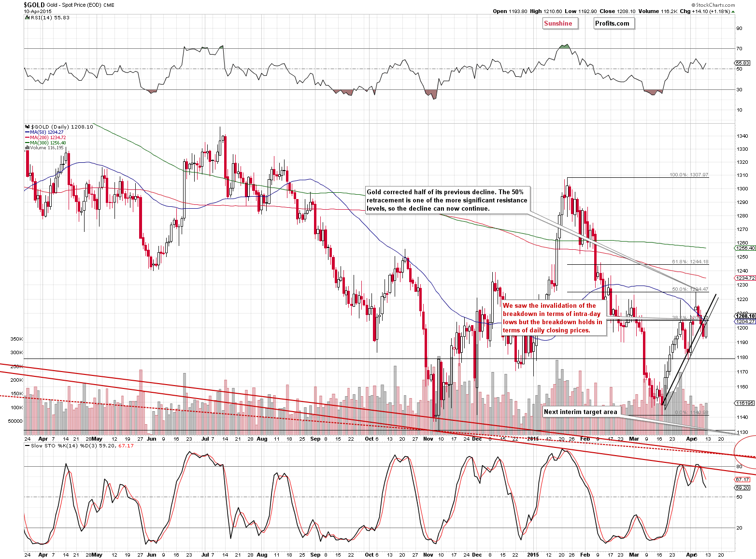
Task: Click the 80 label on the stochastic axis
Action: [x=739, y=466]
